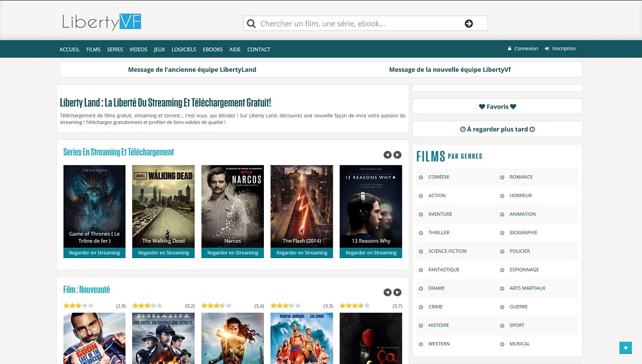Viewport: 642px width, 364px height.
Task: Click the Connexion link
Action: coord(526,48)
